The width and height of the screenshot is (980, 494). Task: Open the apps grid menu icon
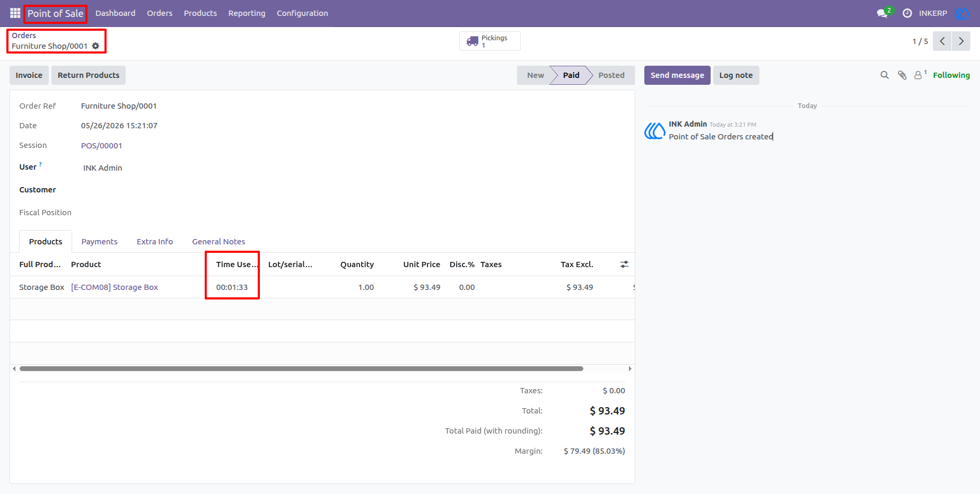[x=15, y=13]
